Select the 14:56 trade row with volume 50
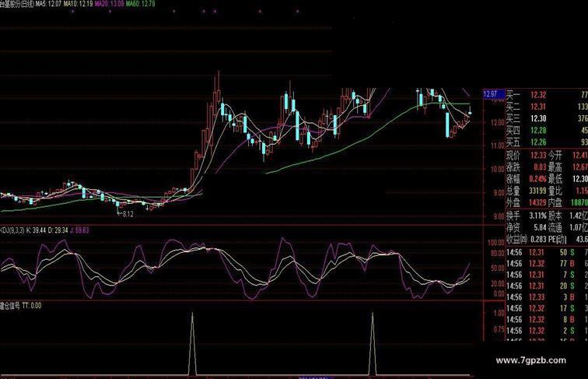The image size is (588, 379). (547, 253)
